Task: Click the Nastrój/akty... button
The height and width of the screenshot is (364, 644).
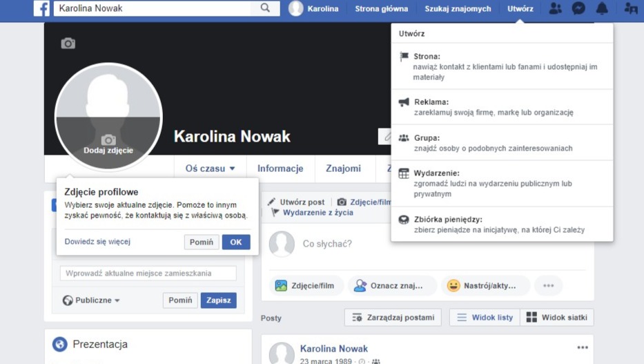Action: 485,285
